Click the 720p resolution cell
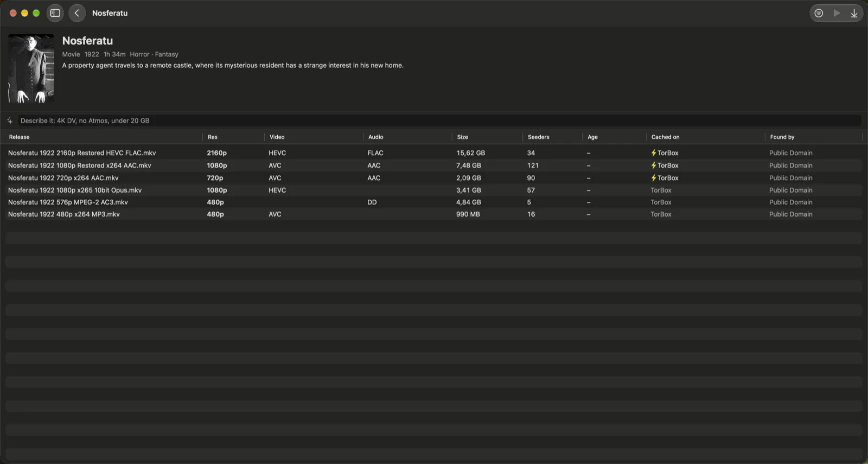The height and width of the screenshot is (464, 868). pos(215,178)
